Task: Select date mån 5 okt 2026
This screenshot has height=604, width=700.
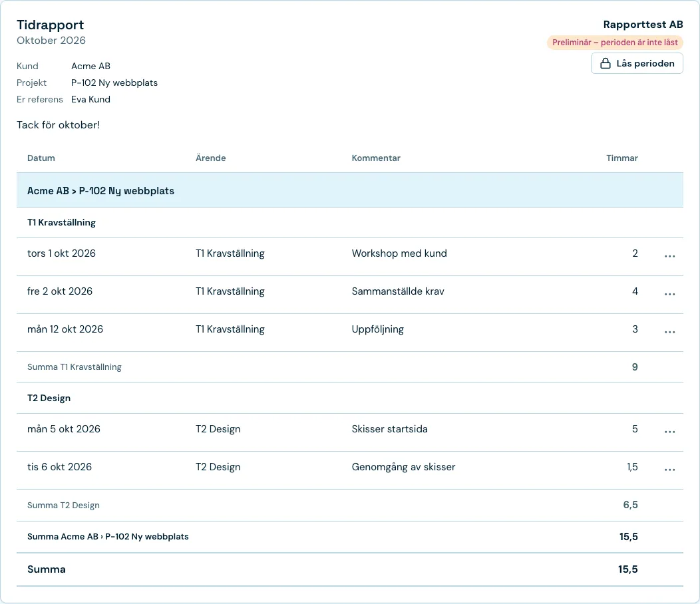Action: (64, 428)
